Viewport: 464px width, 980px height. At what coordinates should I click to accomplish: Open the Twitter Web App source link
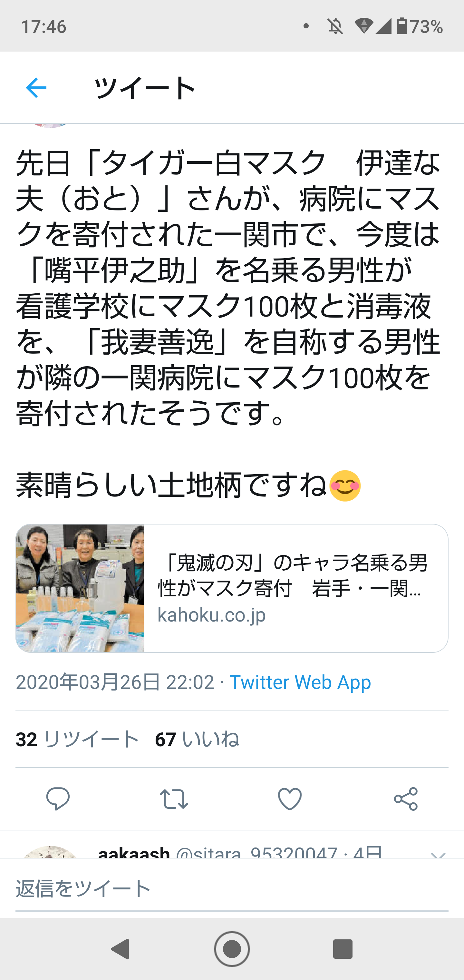click(300, 682)
